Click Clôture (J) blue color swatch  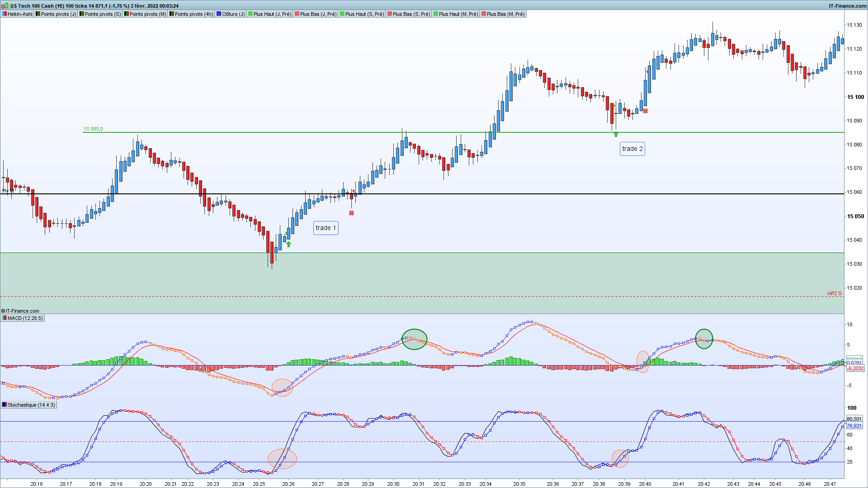pyautogui.click(x=219, y=14)
